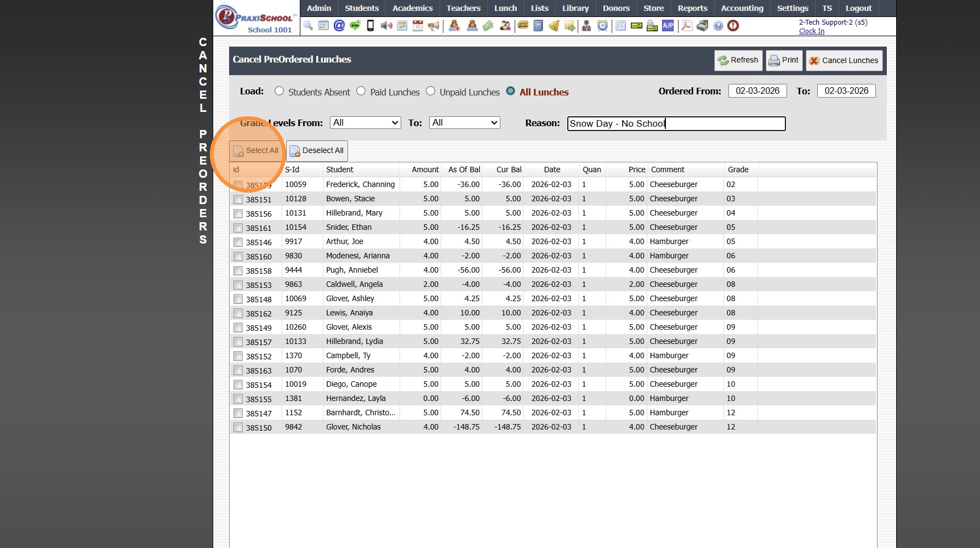Click the megaphone announcement icon

click(434, 26)
